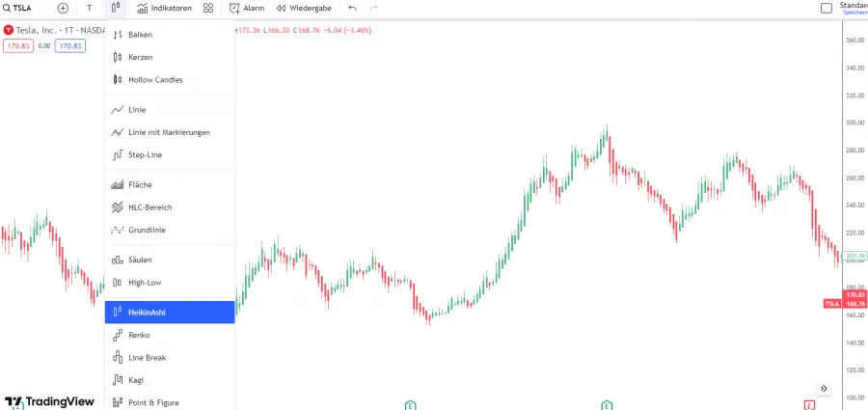Select Kerzen chart type
868x410 pixels.
[x=170, y=57]
